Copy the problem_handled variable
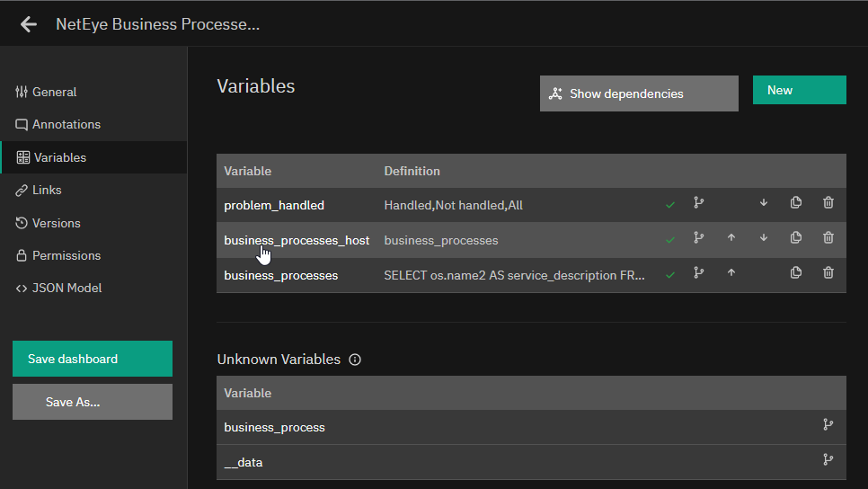Image resolution: width=868 pixels, height=489 pixels. pyautogui.click(x=796, y=202)
